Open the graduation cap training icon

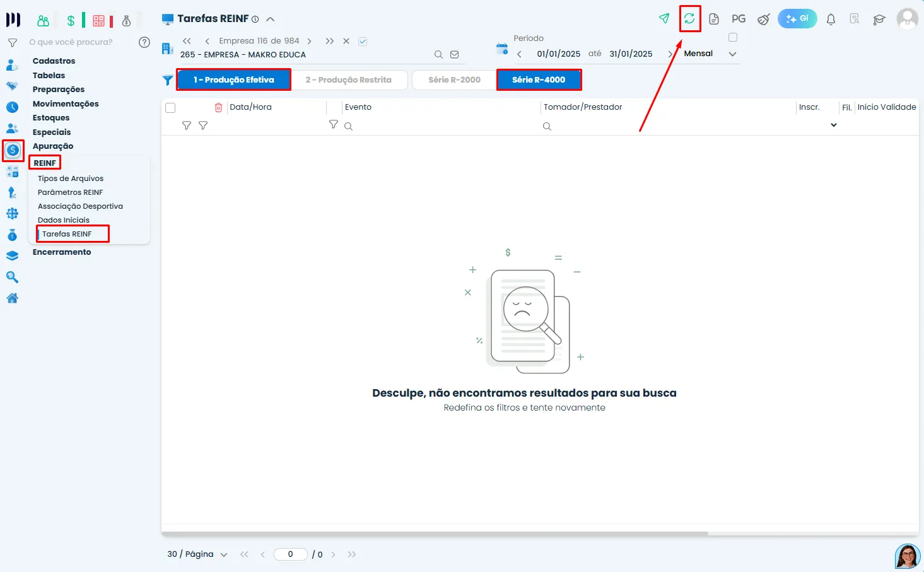click(x=879, y=20)
